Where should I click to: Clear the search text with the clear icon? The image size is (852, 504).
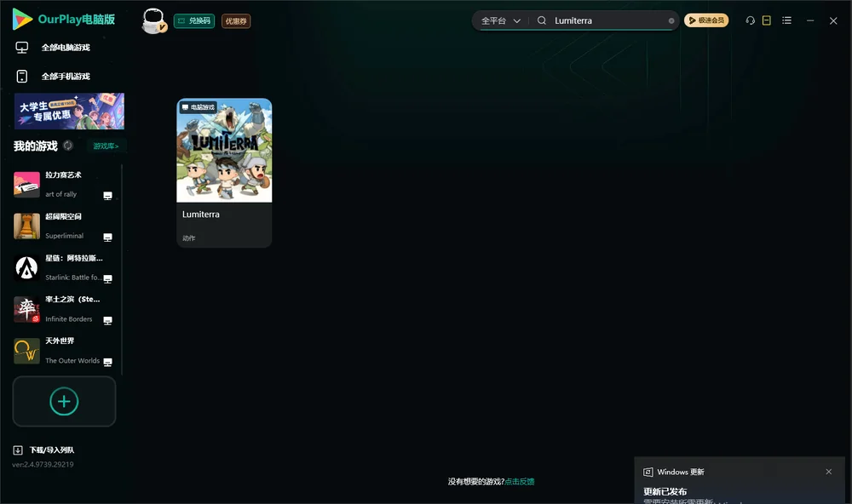[x=671, y=20]
